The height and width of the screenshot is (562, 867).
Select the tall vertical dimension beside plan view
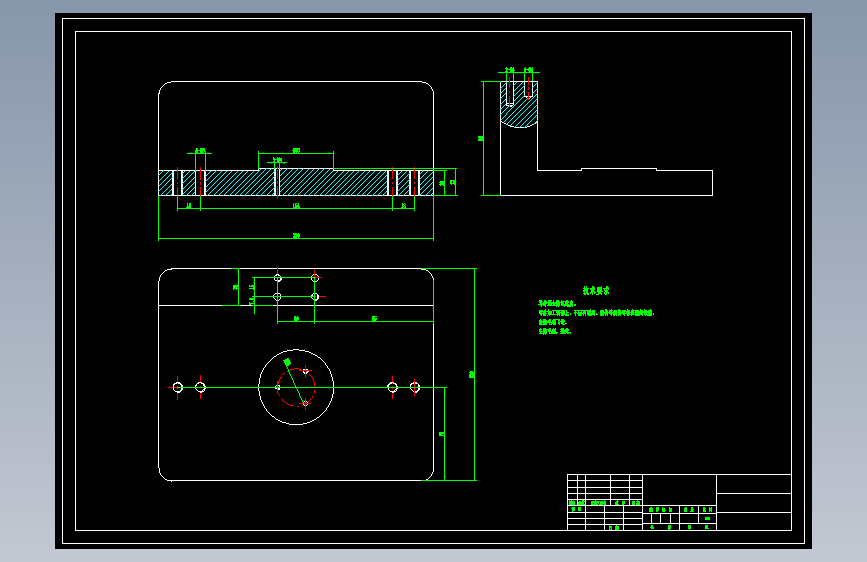click(x=473, y=374)
